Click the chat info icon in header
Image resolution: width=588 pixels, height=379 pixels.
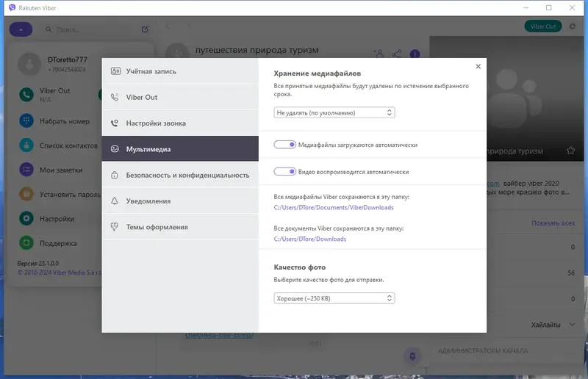click(x=415, y=54)
